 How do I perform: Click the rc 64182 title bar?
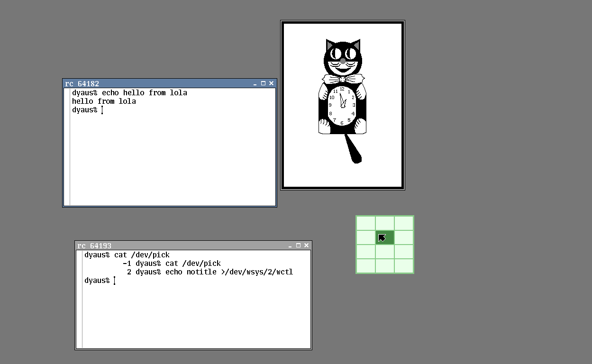[170, 83]
